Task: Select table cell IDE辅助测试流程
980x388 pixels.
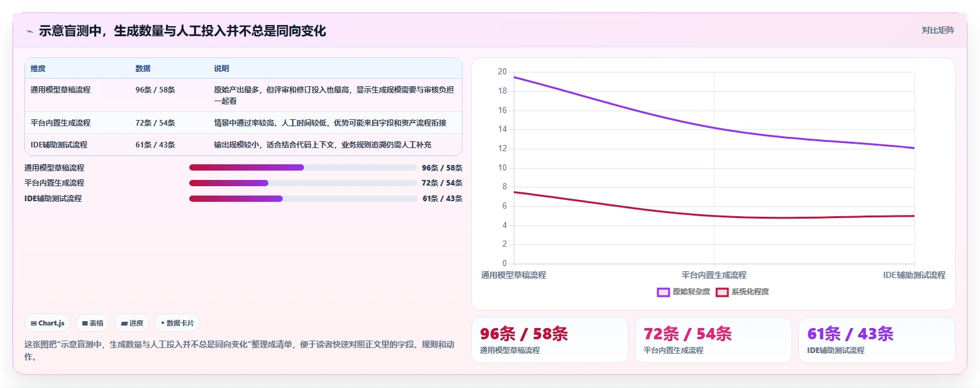Action: coord(59,145)
